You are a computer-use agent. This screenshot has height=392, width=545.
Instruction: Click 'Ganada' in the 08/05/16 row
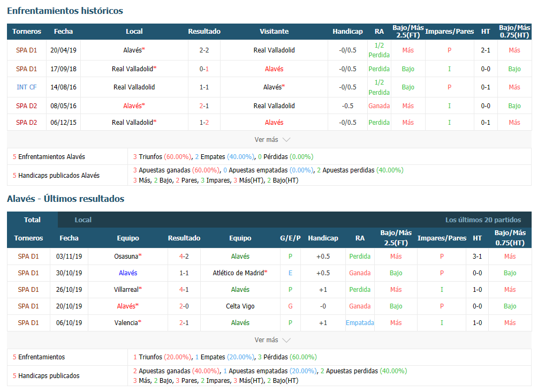point(379,105)
